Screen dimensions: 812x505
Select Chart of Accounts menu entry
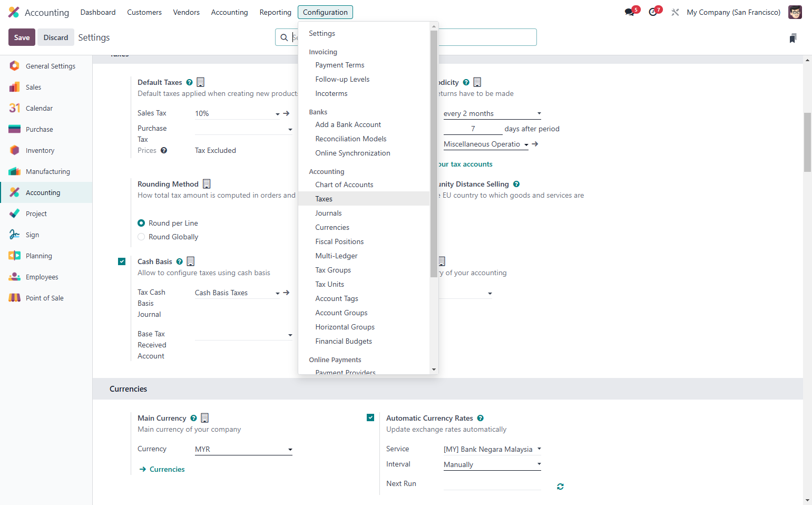point(364,184)
